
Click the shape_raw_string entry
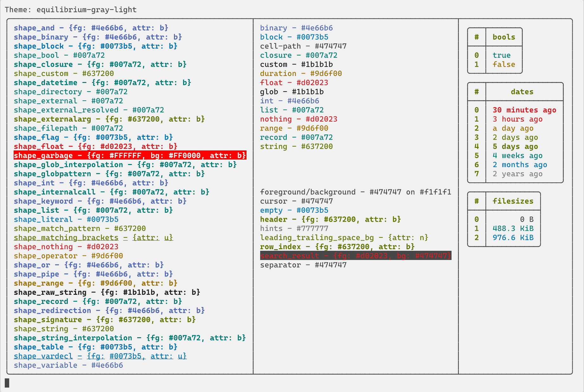tap(107, 293)
